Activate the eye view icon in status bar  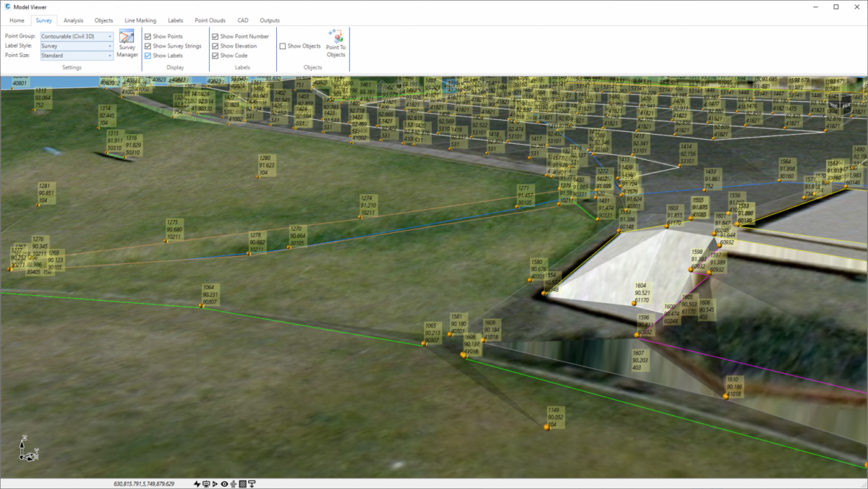pos(224,484)
